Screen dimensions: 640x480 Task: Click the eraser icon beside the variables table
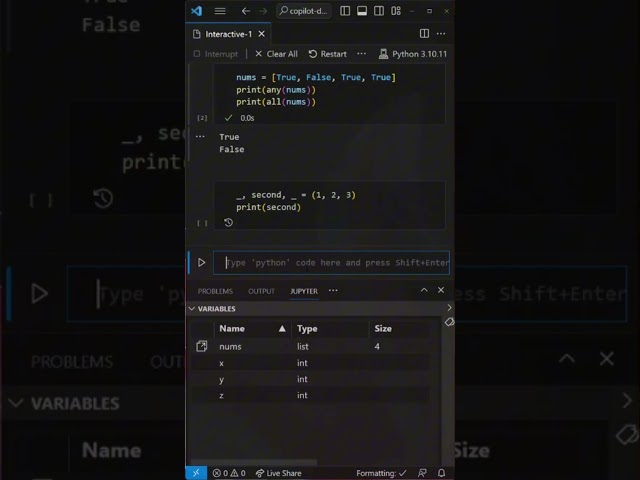pos(449,322)
